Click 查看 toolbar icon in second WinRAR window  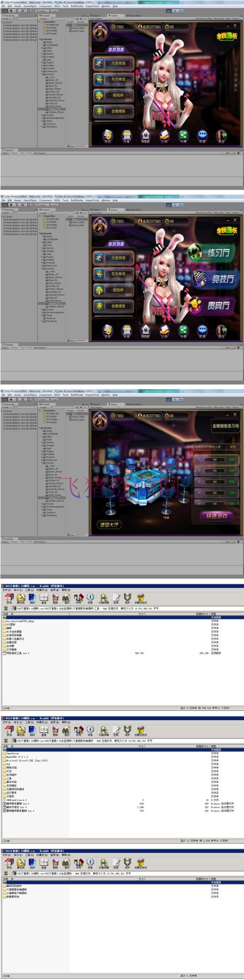(44, 731)
